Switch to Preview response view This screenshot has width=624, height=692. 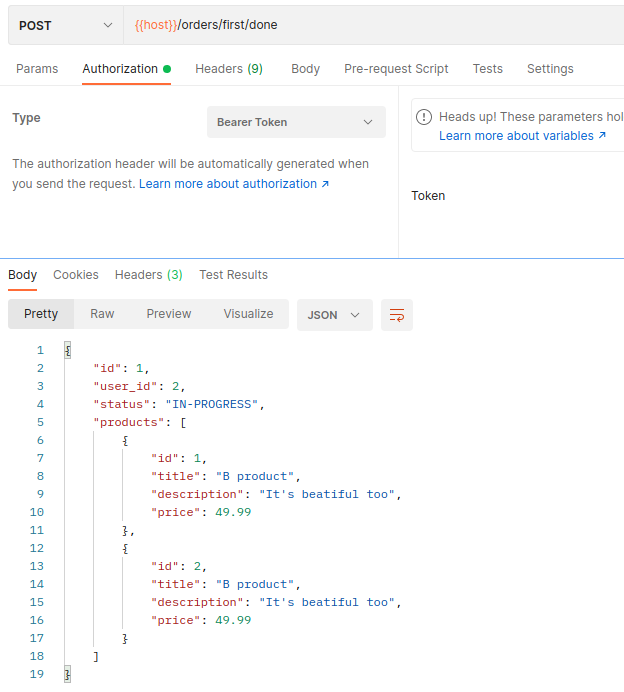coord(169,314)
